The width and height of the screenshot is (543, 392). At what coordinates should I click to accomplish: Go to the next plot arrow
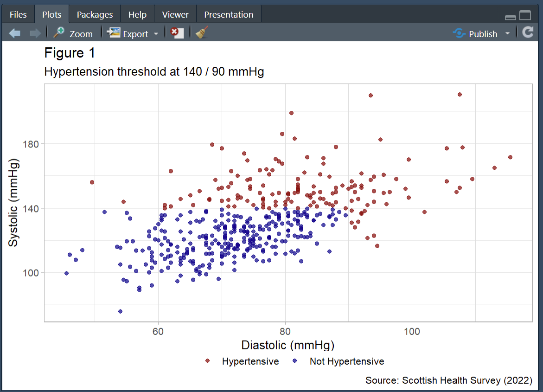pos(35,33)
